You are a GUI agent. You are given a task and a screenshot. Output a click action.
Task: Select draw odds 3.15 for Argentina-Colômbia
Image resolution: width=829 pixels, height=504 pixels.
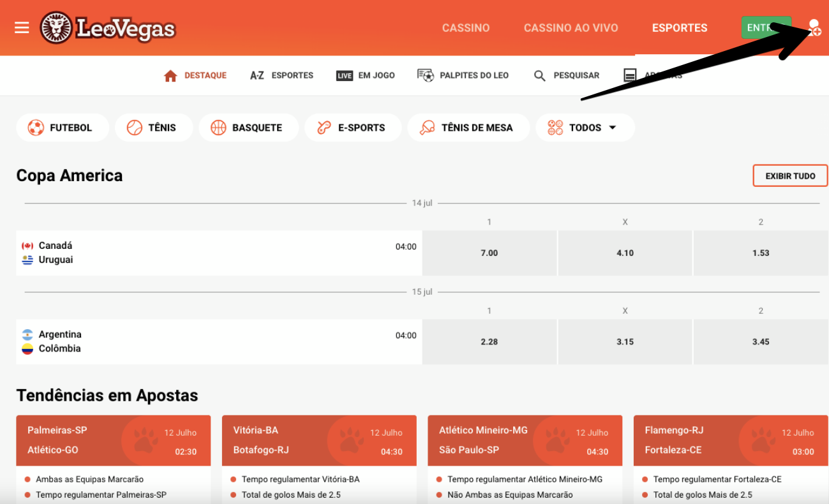pyautogui.click(x=625, y=342)
